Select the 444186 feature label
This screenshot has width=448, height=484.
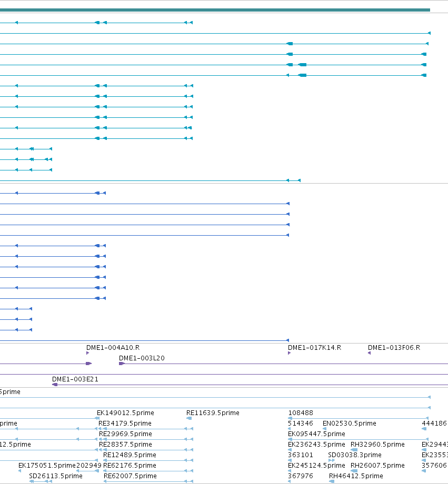(434, 423)
